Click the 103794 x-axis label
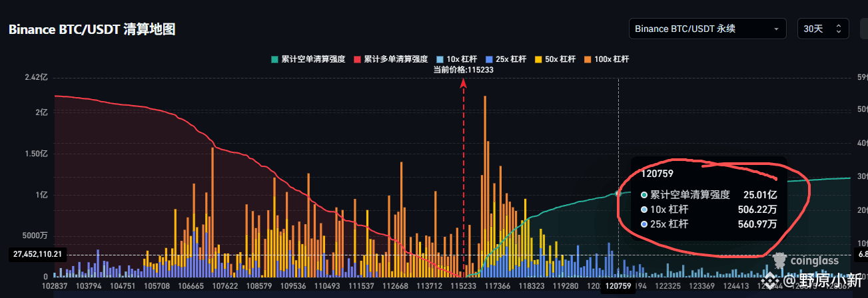The height and width of the screenshot is (298, 868). (89, 285)
